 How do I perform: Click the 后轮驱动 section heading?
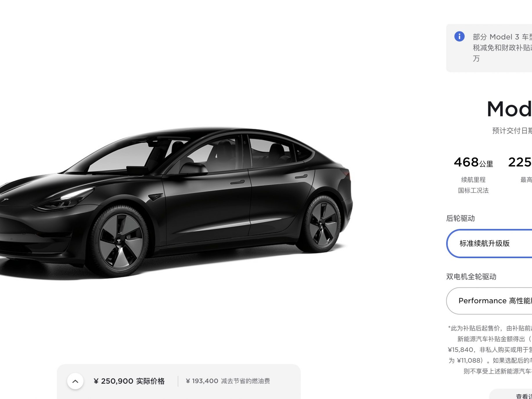(x=461, y=218)
